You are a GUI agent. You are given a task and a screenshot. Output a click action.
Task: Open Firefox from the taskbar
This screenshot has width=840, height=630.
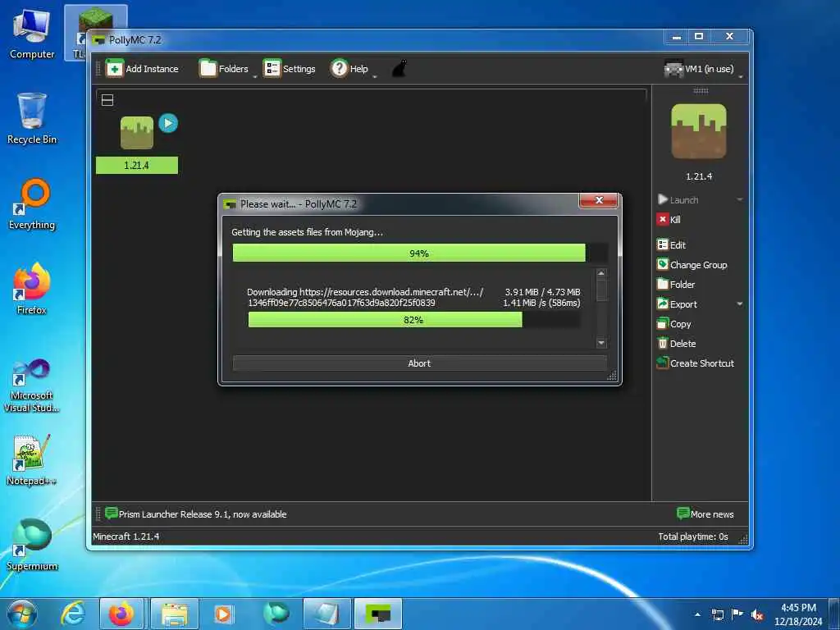[x=121, y=614]
